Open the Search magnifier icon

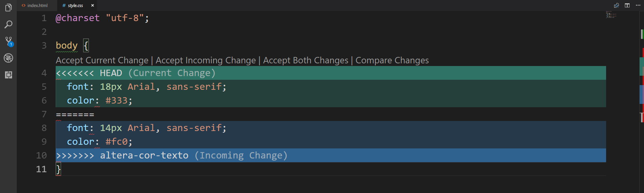(x=8, y=24)
